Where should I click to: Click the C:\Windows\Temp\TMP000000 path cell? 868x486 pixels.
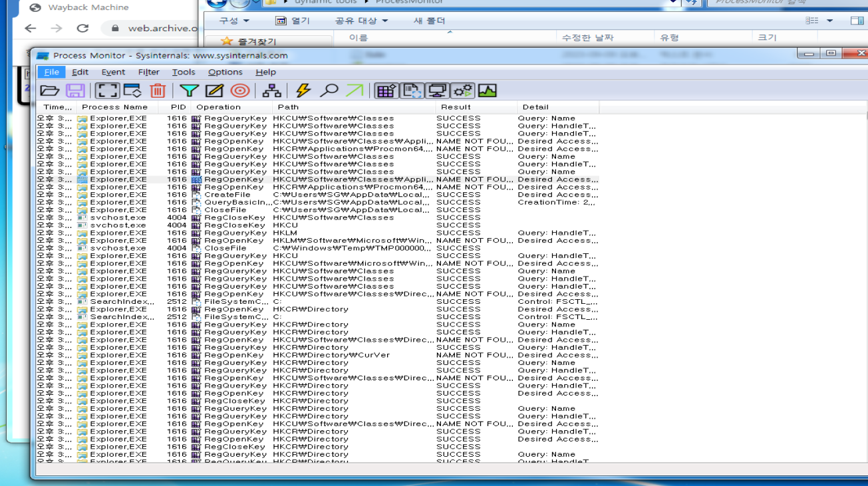pyautogui.click(x=353, y=248)
